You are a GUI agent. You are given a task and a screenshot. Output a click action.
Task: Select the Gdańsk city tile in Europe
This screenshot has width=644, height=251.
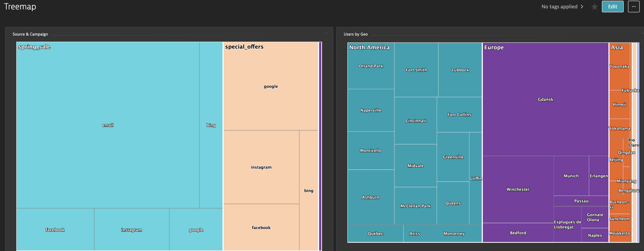click(x=545, y=99)
